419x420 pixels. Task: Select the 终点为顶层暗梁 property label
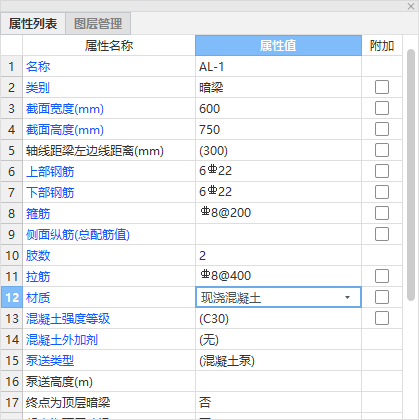point(68,403)
